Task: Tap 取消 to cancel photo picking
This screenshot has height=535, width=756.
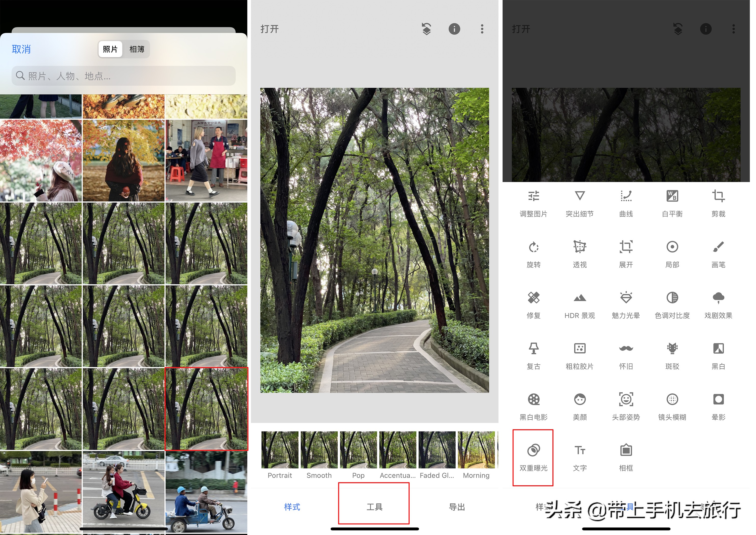Action: coord(21,49)
